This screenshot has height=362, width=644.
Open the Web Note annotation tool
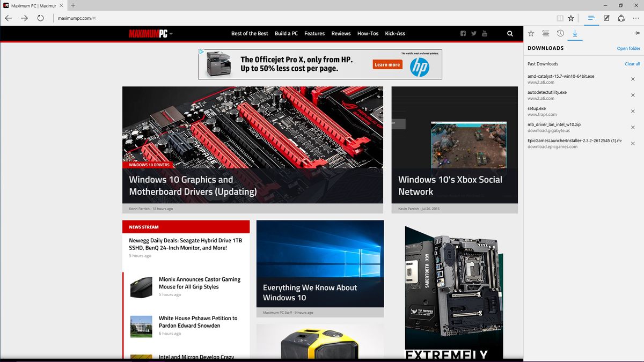[606, 18]
